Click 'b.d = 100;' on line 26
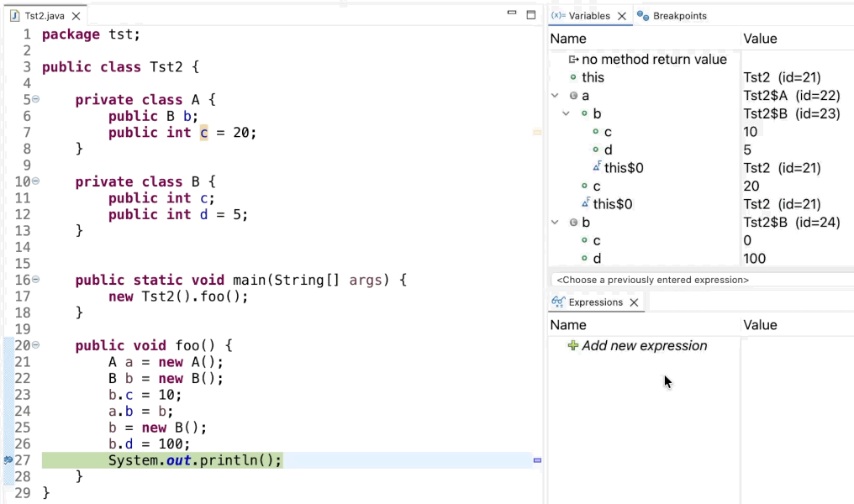The width and height of the screenshot is (854, 504). click(x=150, y=444)
